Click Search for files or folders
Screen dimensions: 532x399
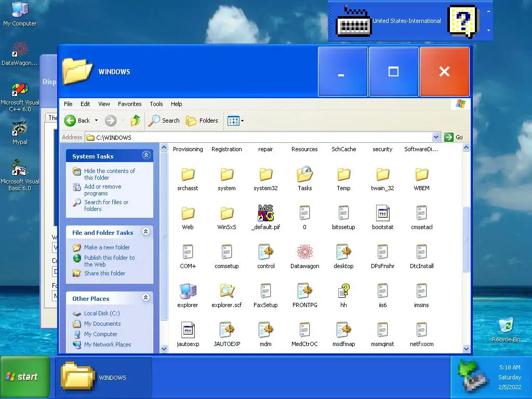click(x=106, y=205)
